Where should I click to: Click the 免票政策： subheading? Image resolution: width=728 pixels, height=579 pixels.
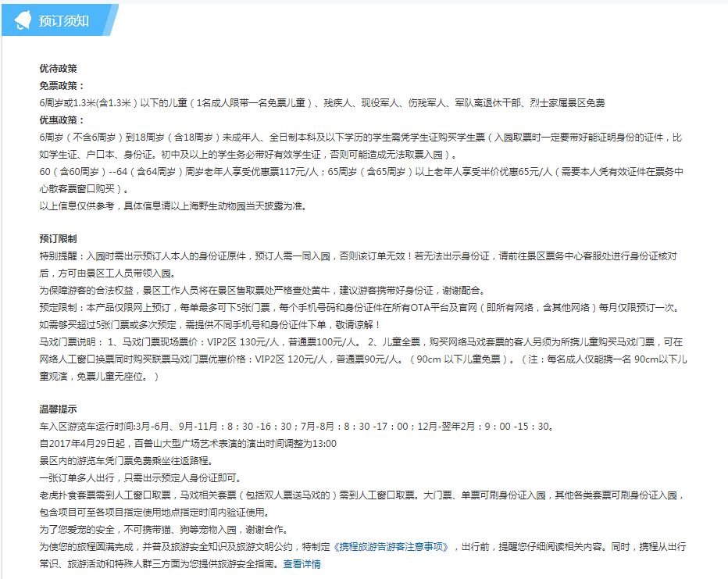tap(62, 85)
